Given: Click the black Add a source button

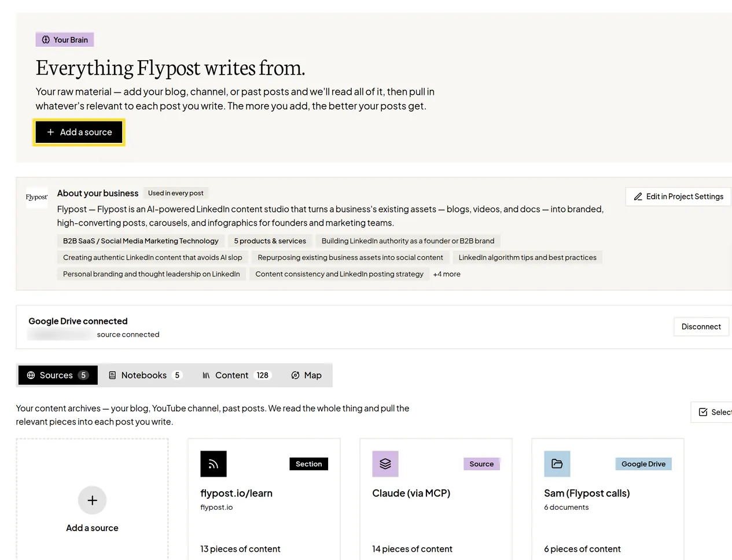Looking at the screenshot, I should click(x=79, y=132).
